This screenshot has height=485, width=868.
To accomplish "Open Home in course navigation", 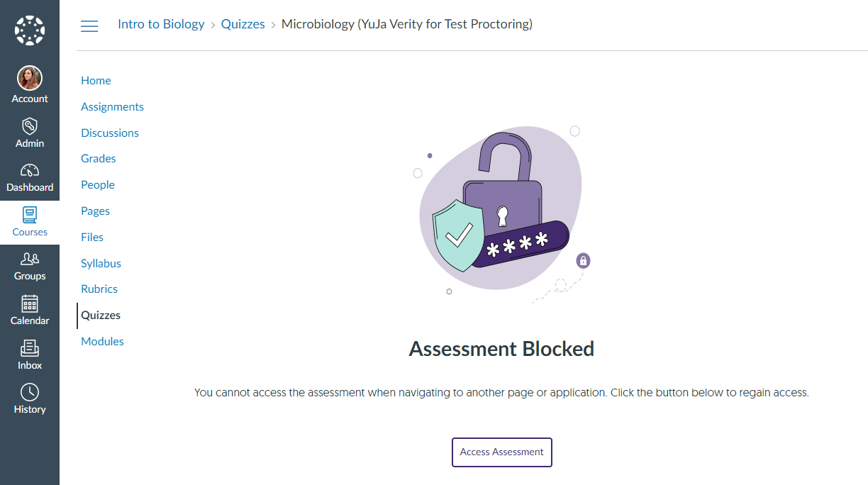I will tap(96, 81).
